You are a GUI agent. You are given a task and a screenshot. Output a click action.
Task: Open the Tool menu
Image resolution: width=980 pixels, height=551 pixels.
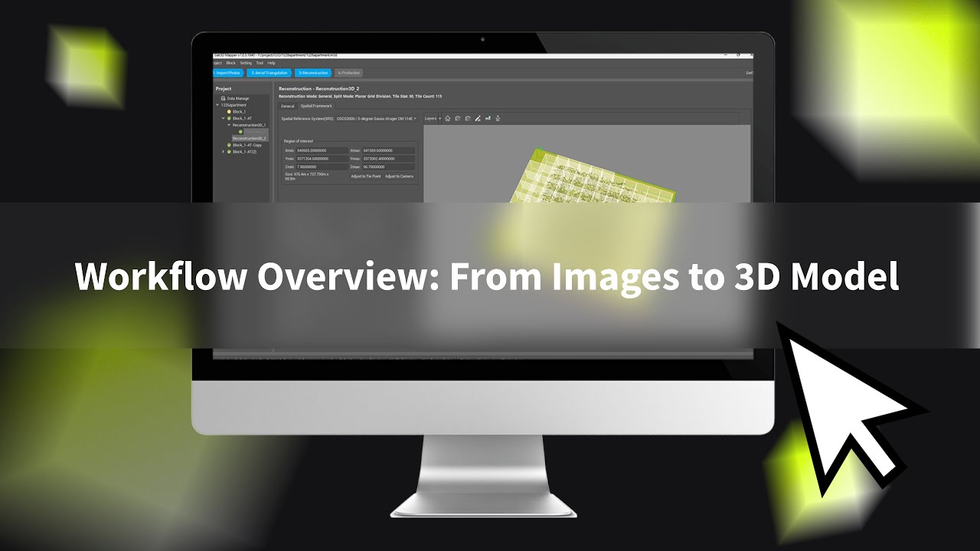click(x=260, y=63)
